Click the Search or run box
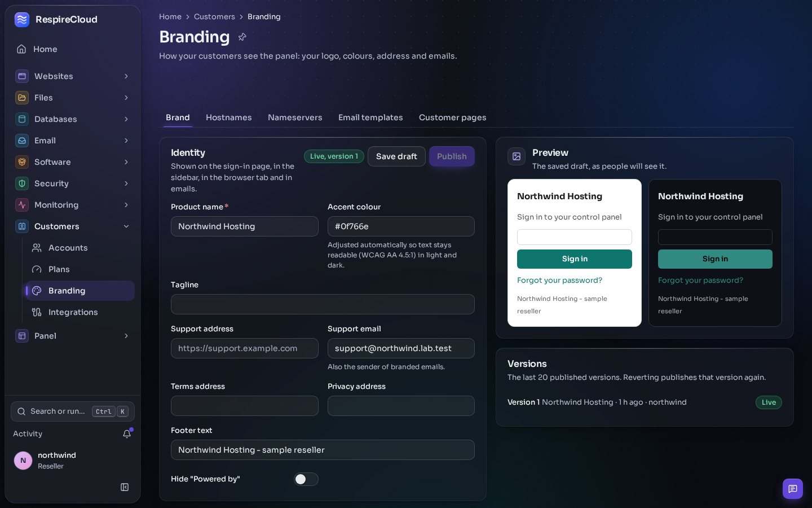The width and height of the screenshot is (812, 508). 73,411
